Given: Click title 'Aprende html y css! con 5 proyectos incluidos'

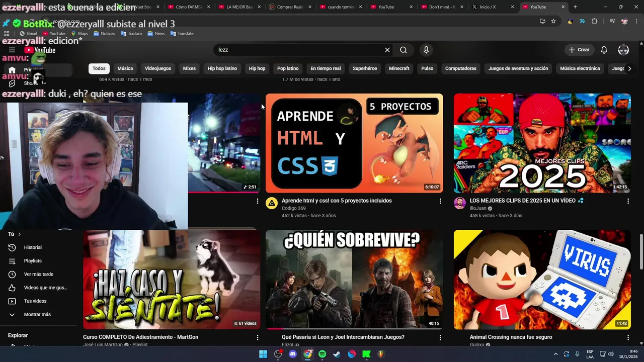Looking at the screenshot, I should click(x=337, y=201).
